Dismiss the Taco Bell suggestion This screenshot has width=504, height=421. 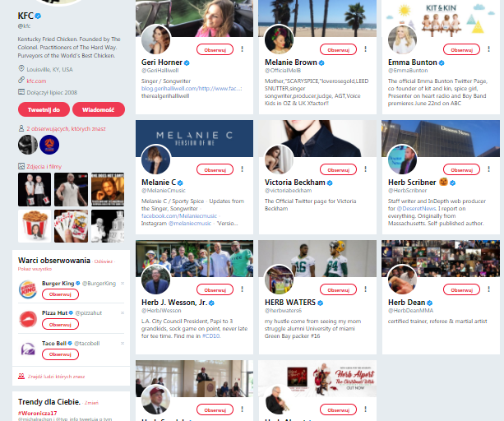point(123,342)
